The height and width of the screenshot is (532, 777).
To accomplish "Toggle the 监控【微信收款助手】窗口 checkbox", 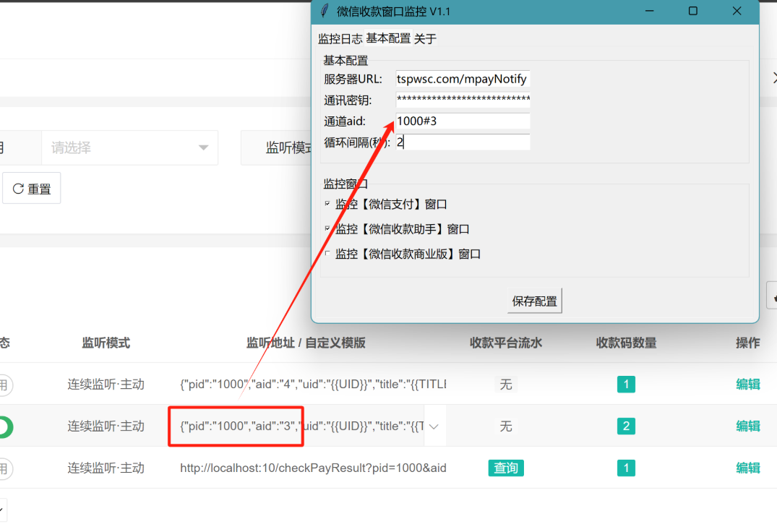I will pos(327,229).
